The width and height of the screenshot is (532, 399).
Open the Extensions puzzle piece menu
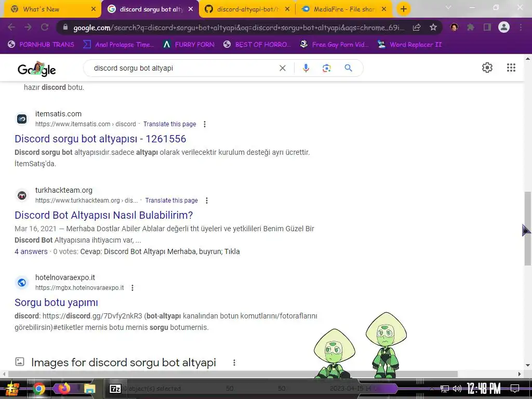(x=471, y=27)
